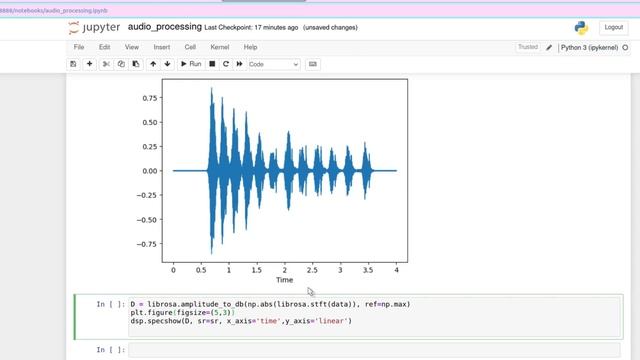Click the dsp.specshow code line
640x360 pixels.
[241, 321]
